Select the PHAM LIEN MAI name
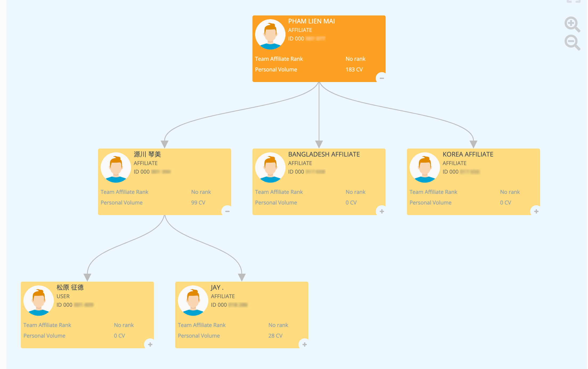 311,21
